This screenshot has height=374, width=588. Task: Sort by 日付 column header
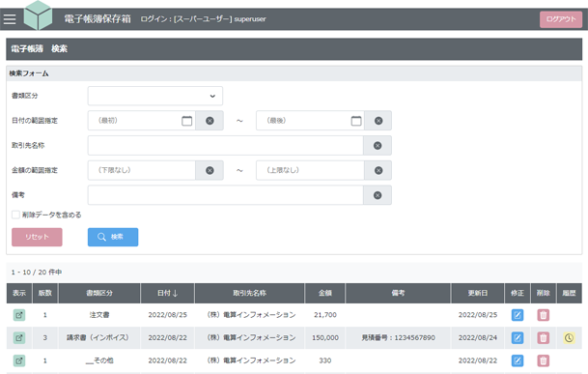coord(167,293)
